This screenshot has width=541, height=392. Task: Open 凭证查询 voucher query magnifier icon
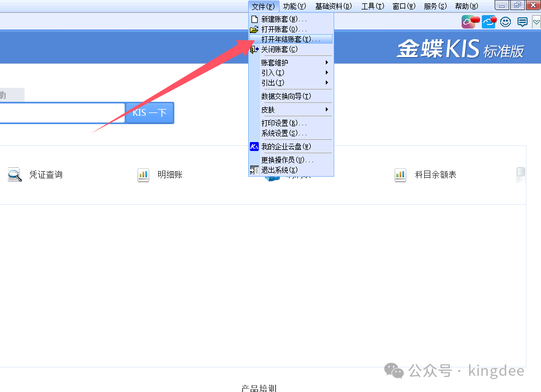point(15,175)
